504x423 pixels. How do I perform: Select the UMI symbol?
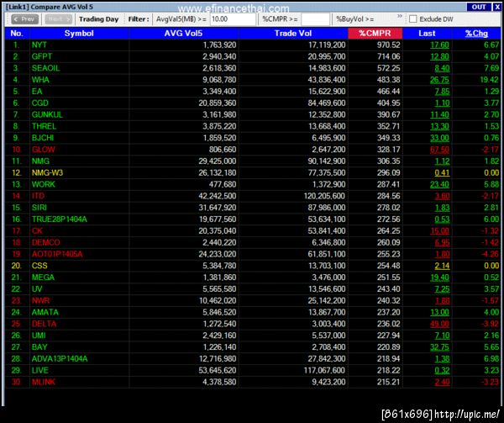pyautogui.click(x=39, y=336)
